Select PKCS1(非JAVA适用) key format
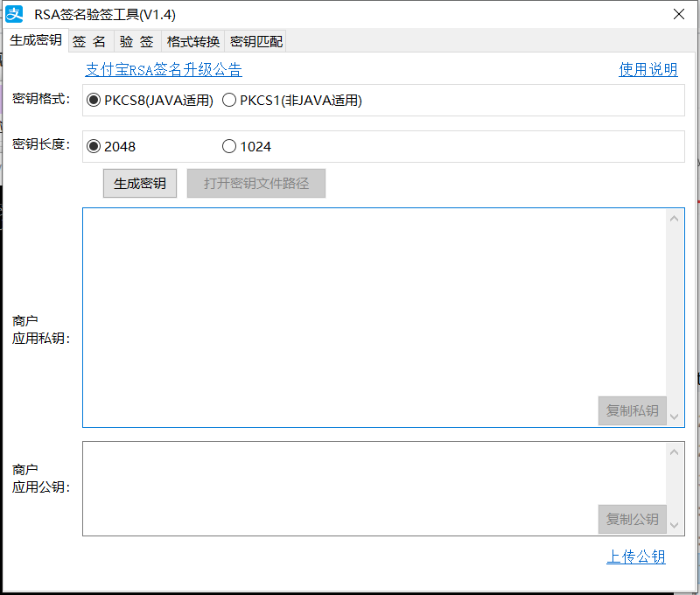The width and height of the screenshot is (700, 595). pos(292,100)
